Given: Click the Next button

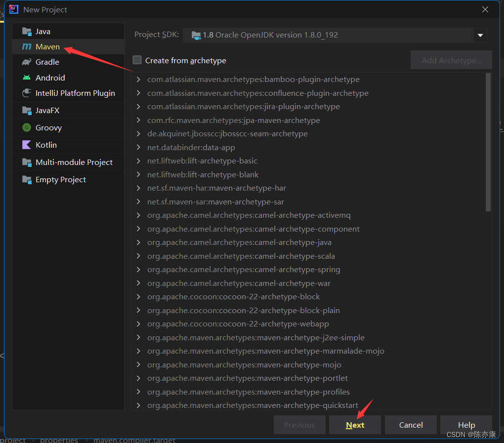Looking at the screenshot, I should pos(355,425).
